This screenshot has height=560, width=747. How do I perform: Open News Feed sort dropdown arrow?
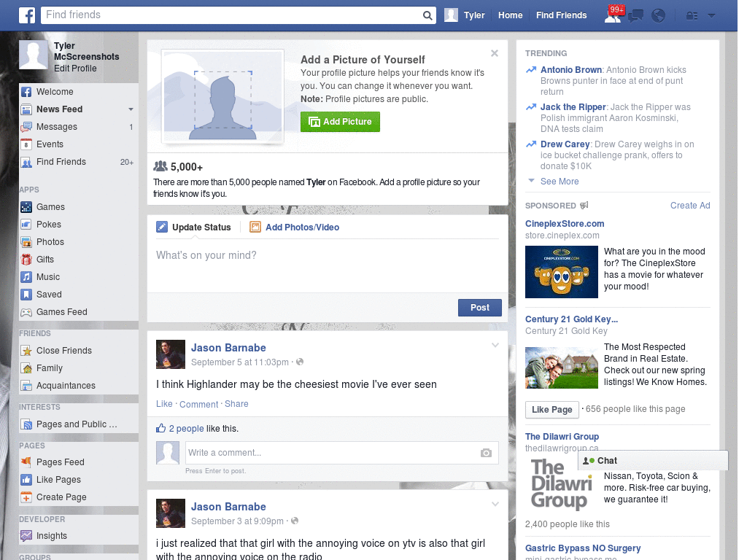(131, 109)
